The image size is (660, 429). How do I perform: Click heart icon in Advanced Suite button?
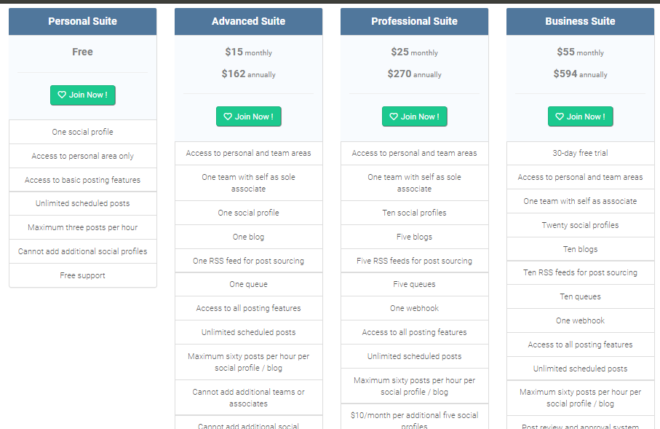point(228,117)
